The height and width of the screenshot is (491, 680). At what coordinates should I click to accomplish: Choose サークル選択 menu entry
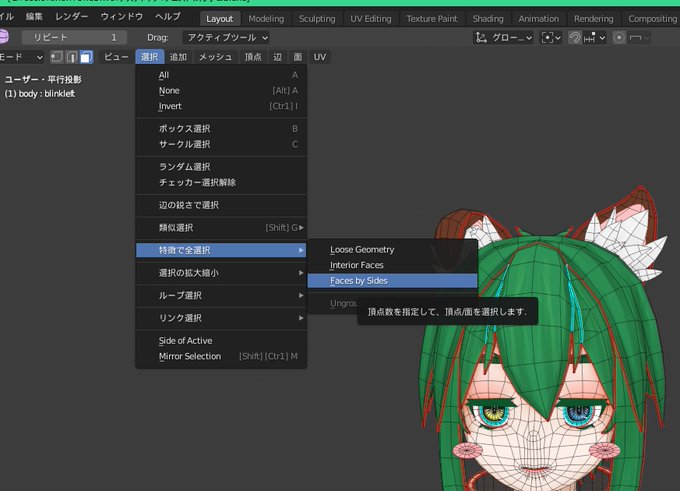tap(221, 144)
